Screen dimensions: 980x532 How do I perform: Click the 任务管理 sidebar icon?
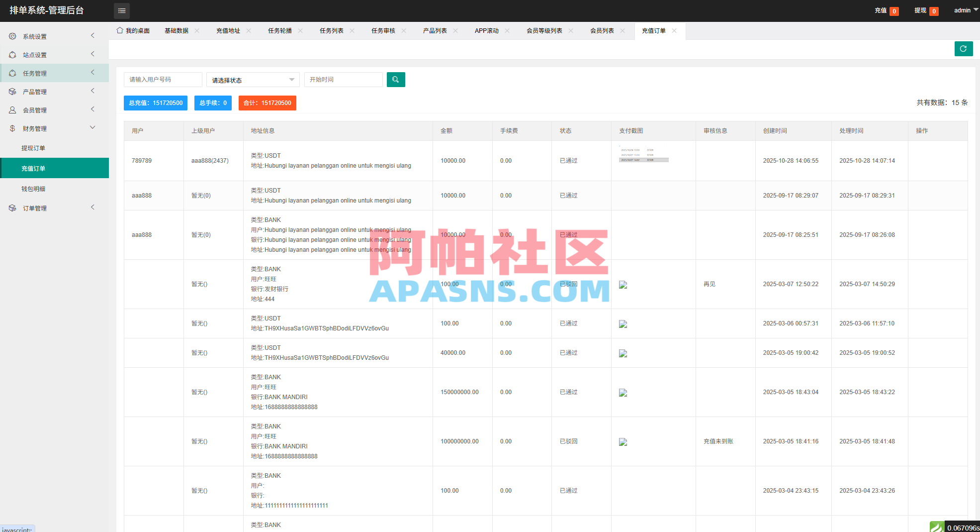click(12, 73)
